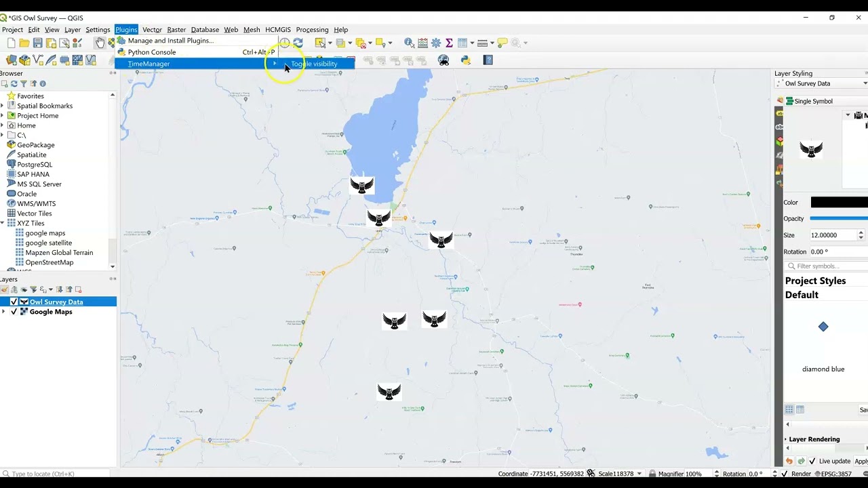This screenshot has height=488, width=868.
Task: Click the Statistical Summary sigma icon
Action: [449, 43]
